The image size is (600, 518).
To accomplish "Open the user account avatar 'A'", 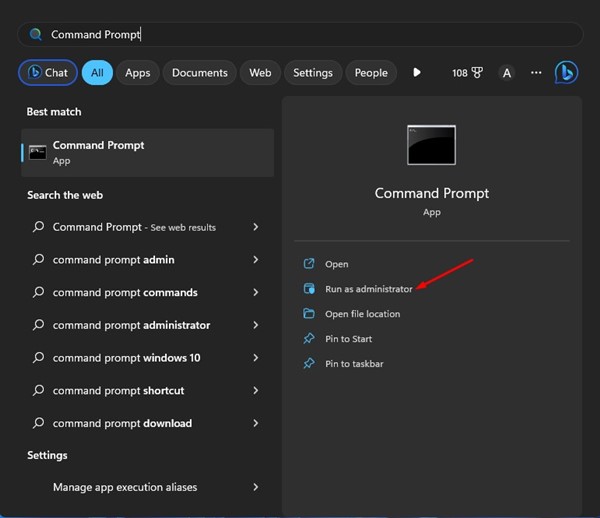I will (507, 72).
